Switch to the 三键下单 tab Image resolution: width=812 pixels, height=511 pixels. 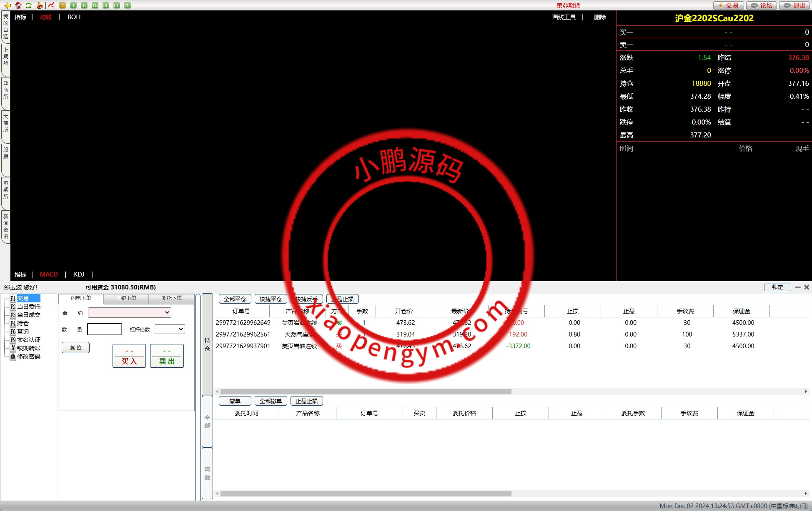pyautogui.click(x=126, y=298)
